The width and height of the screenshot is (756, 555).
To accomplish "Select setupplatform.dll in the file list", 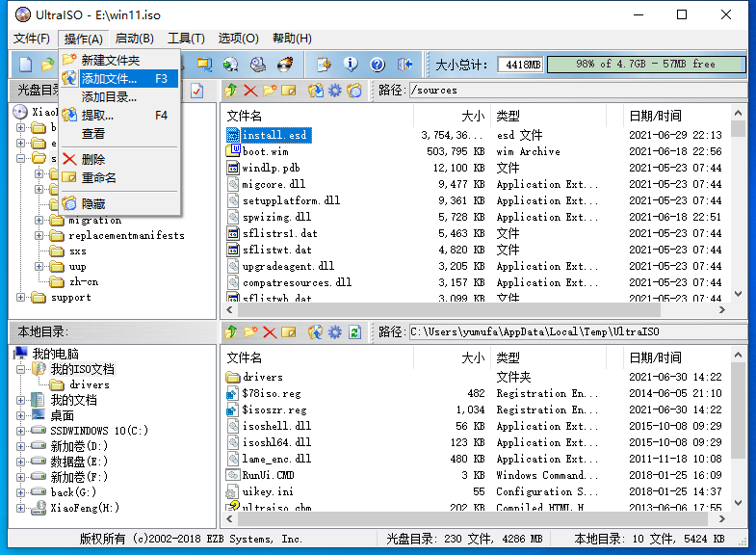I will [291, 200].
